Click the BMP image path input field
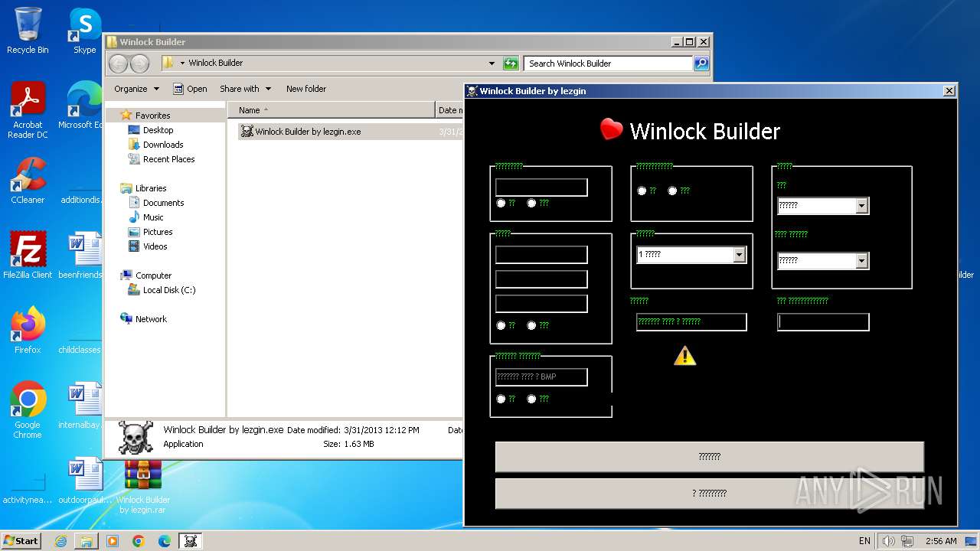Image resolution: width=980 pixels, height=551 pixels. pos(541,377)
